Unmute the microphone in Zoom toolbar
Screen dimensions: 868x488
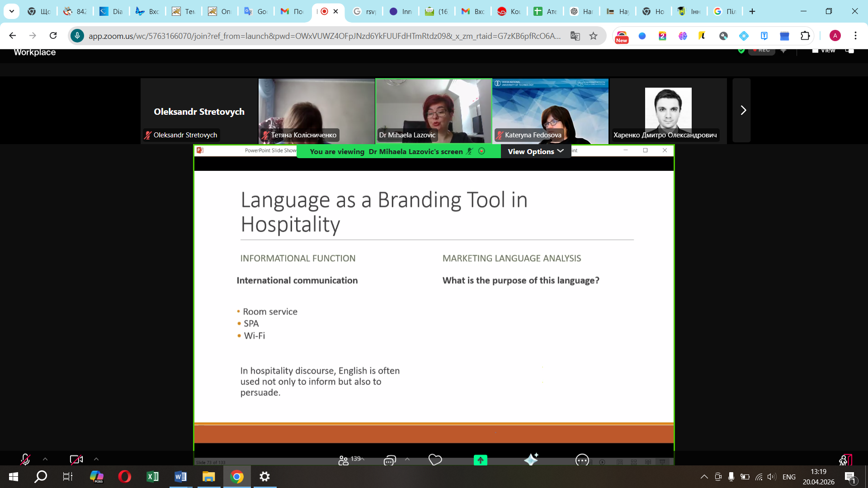[25, 460]
